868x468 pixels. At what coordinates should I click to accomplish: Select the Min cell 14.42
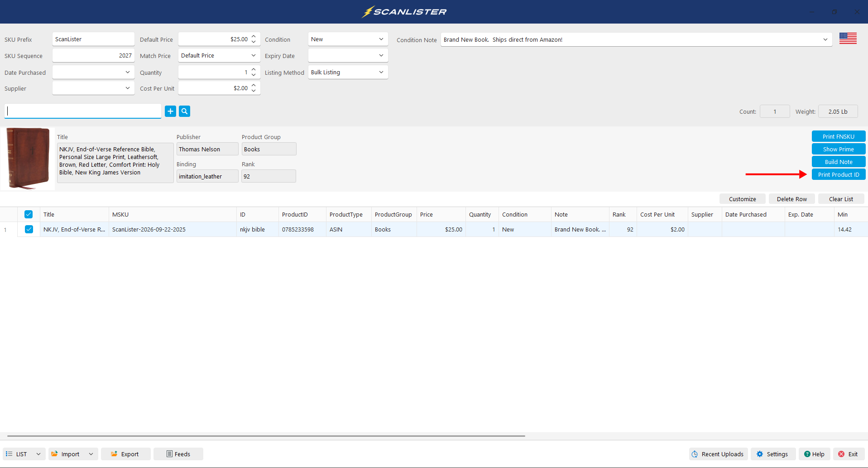pyautogui.click(x=851, y=229)
